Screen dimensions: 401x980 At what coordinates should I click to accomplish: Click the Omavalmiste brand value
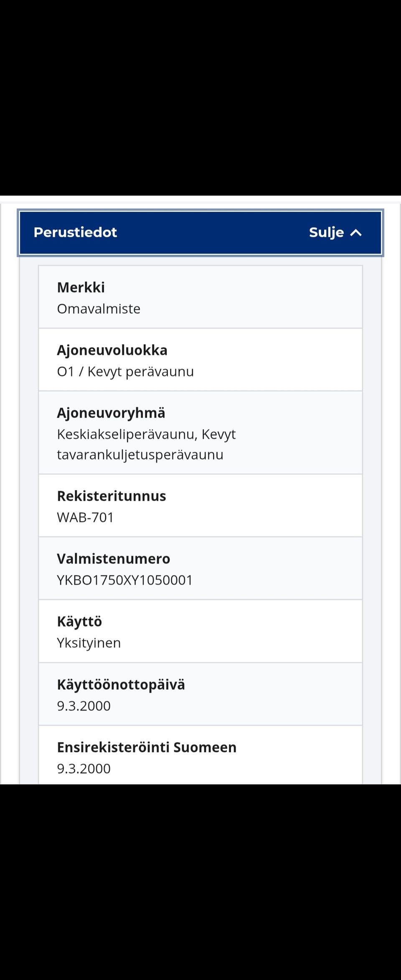coord(99,309)
